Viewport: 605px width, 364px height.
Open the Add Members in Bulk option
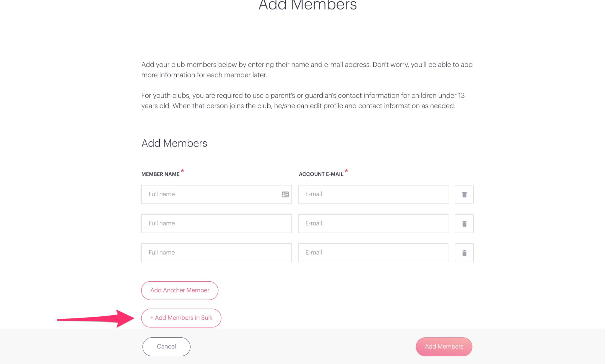(181, 318)
